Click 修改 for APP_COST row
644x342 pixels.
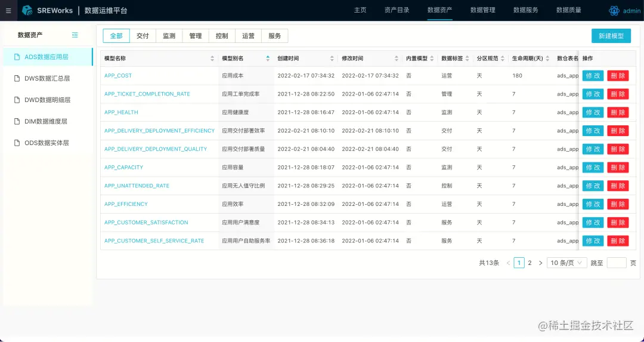pos(593,76)
